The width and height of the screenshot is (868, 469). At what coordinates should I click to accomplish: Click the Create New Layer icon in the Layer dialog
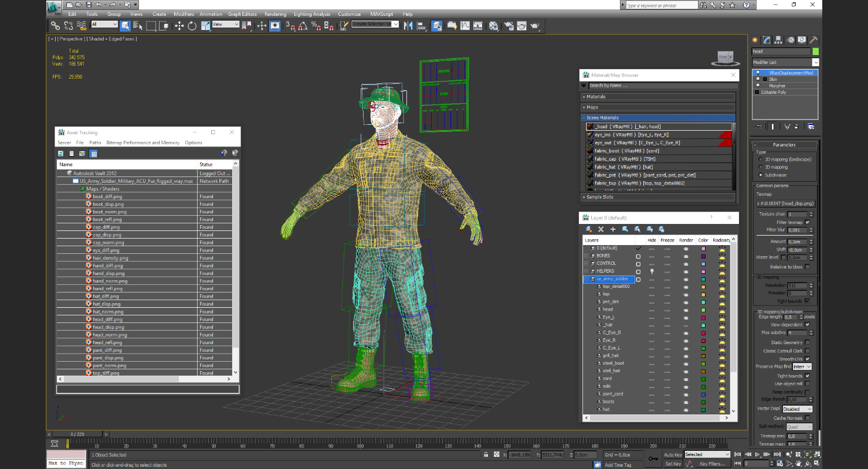point(589,229)
